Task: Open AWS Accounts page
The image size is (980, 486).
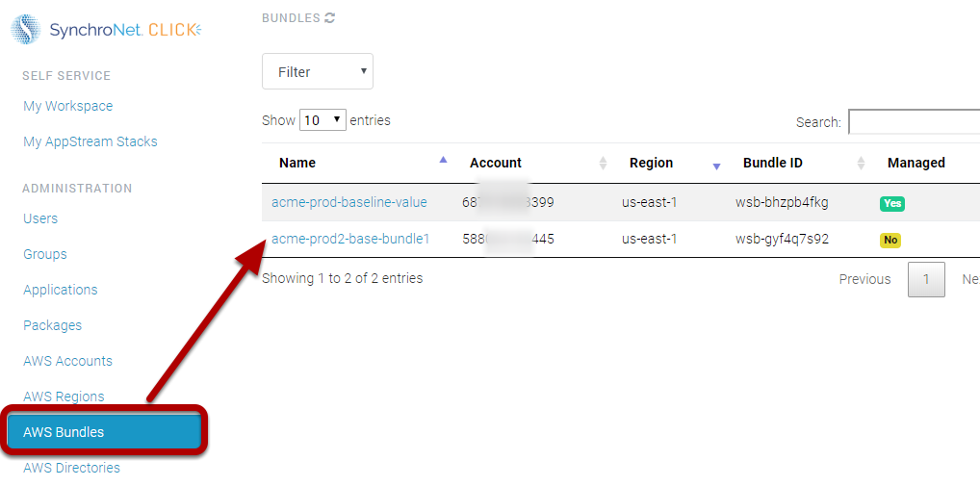Action: pos(68,361)
